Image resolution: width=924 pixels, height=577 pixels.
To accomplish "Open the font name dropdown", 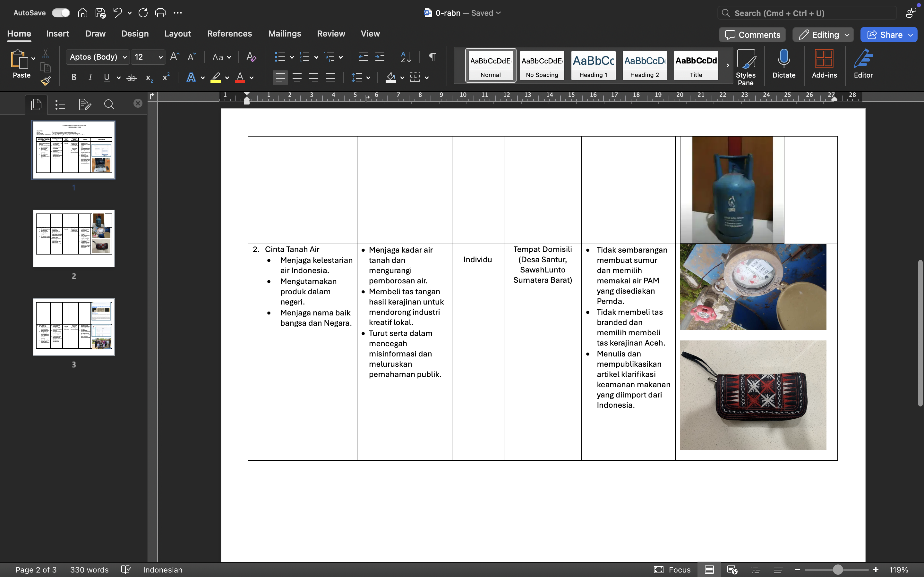I will coord(124,57).
